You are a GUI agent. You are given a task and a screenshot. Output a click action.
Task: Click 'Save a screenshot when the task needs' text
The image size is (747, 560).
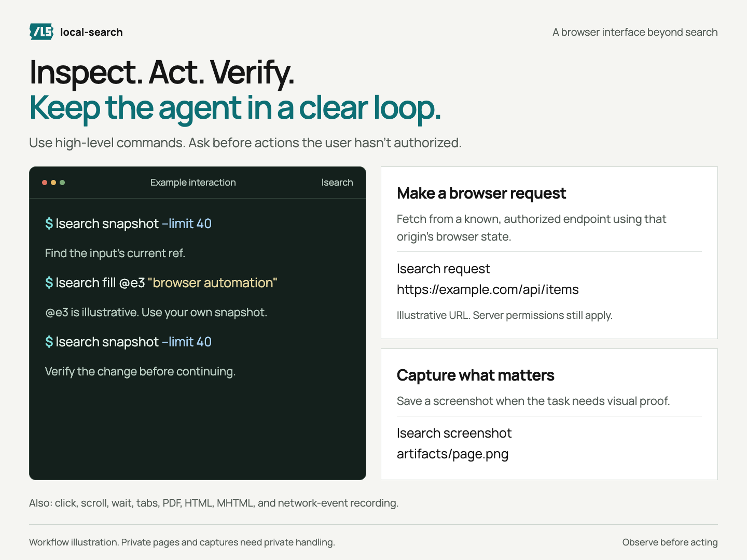pyautogui.click(x=533, y=401)
